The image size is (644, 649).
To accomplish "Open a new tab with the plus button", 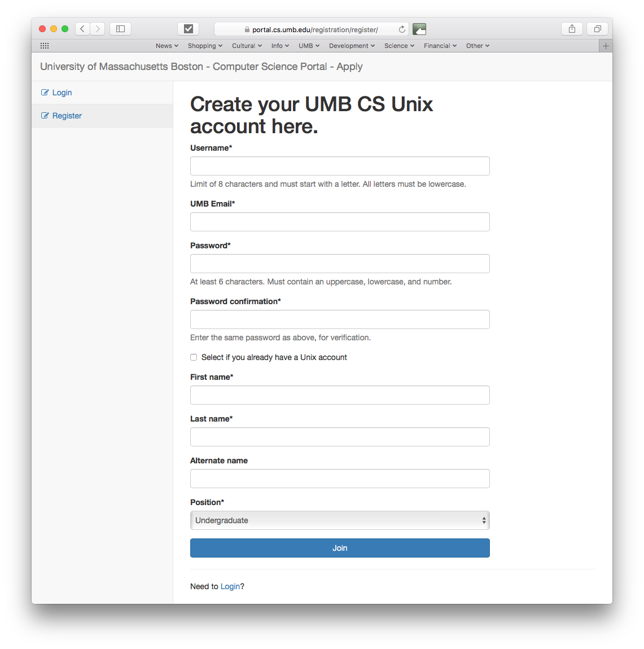I will click(x=606, y=46).
